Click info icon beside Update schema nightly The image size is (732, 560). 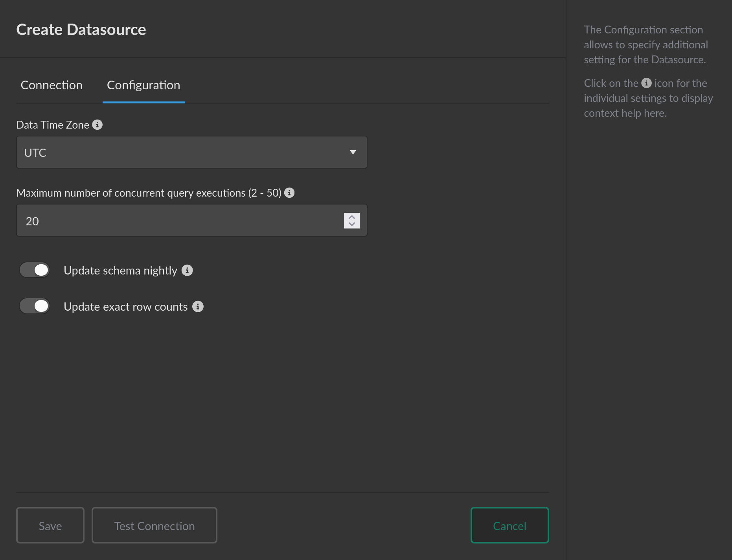[x=187, y=271]
